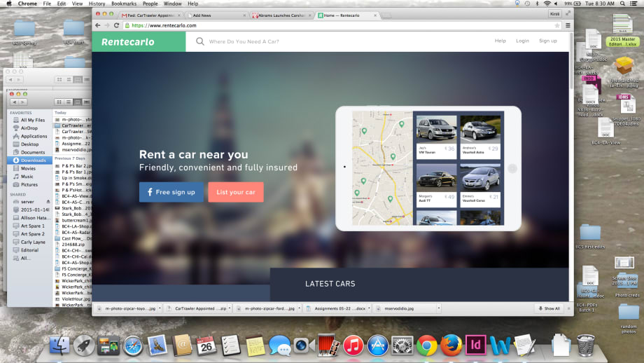
Task: Open dropdown for CarTrawler Appointed zip download
Action: [x=229, y=308]
